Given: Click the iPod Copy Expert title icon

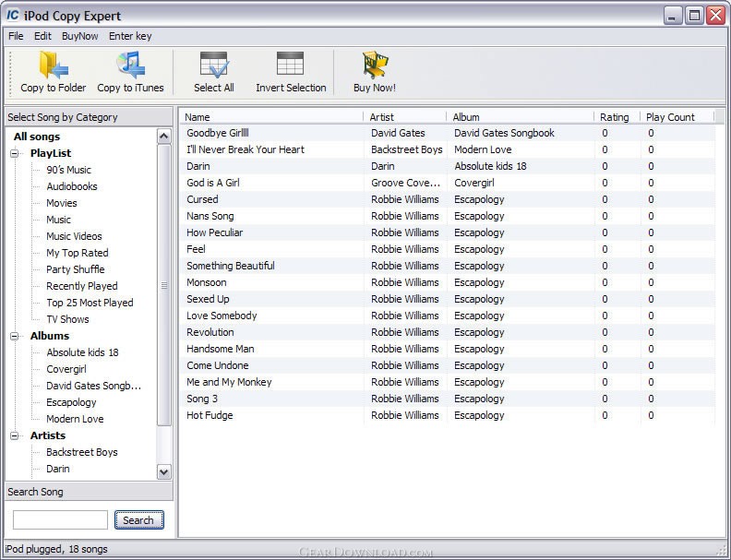Looking at the screenshot, I should pyautogui.click(x=13, y=16).
